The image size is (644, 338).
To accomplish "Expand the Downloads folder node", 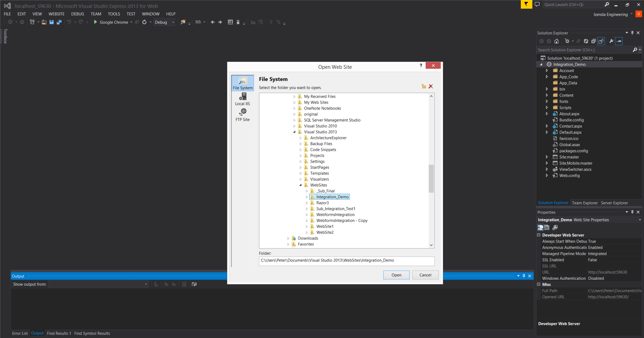I will (288, 238).
